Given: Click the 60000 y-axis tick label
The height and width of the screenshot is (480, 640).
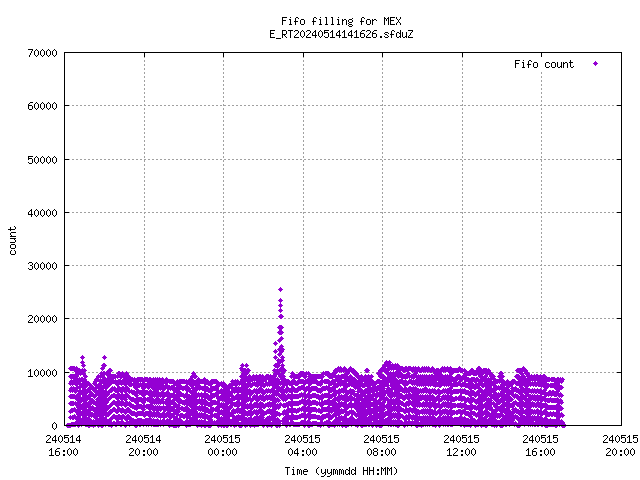Looking at the screenshot, I should [x=42, y=106].
